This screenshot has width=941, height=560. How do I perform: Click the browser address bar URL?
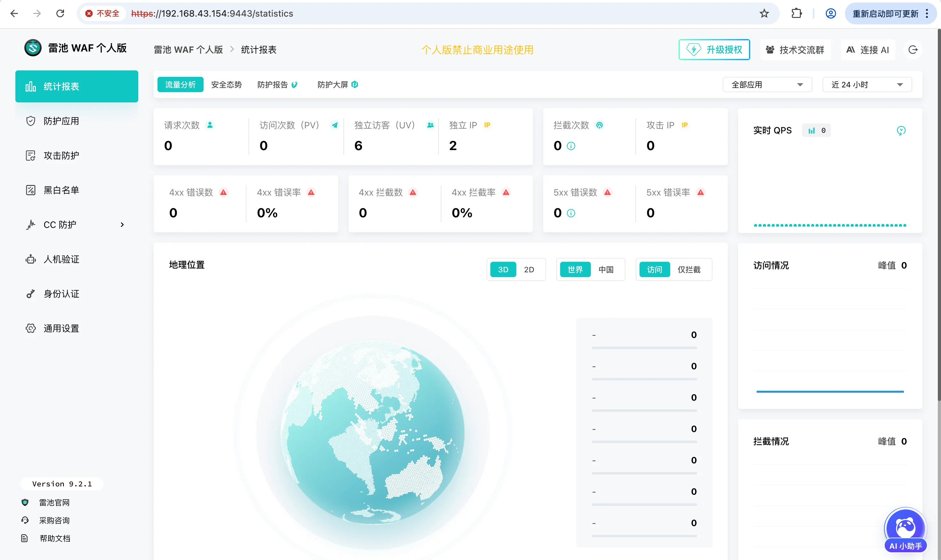coord(212,13)
